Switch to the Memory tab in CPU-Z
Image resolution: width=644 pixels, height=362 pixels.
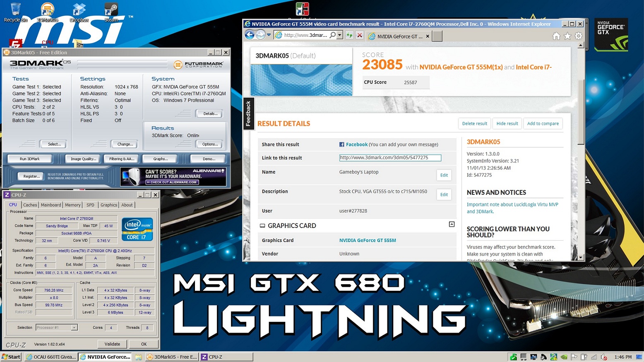[73, 205]
